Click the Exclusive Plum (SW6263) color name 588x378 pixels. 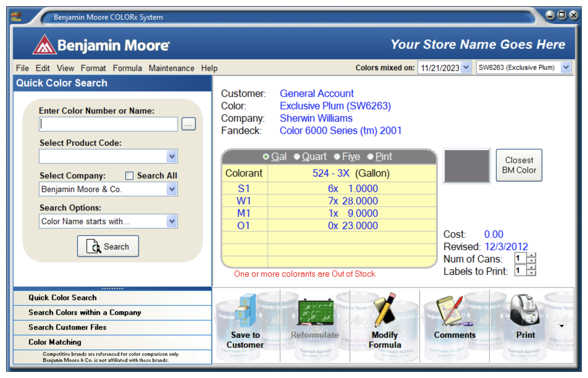(335, 106)
